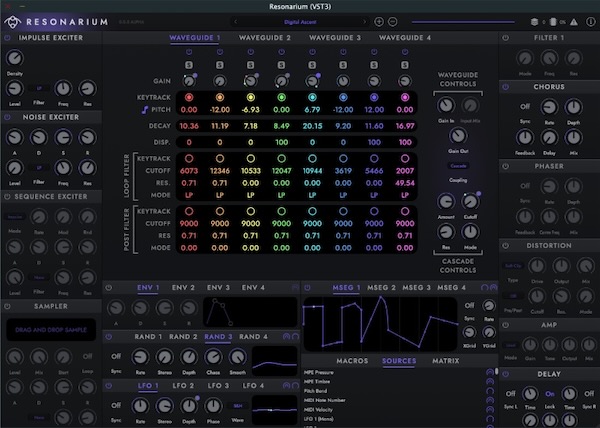Go to previous preset with left arrow
Screen dimensions: 600x428
click(x=235, y=22)
